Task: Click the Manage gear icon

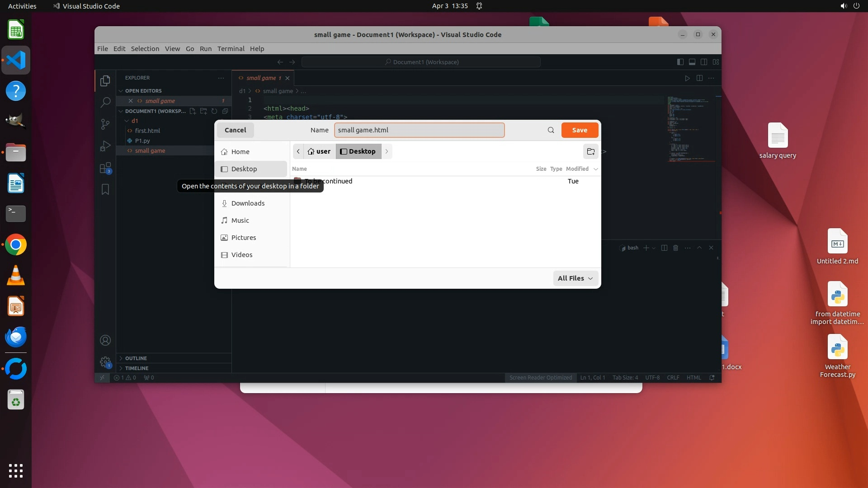Action: [x=105, y=362]
